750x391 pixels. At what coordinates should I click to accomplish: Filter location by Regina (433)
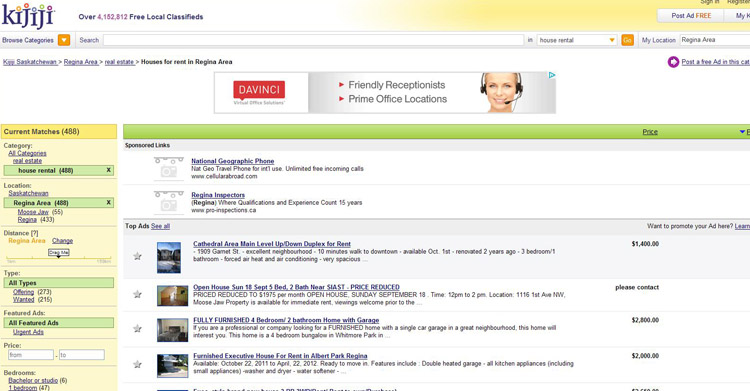(x=27, y=219)
